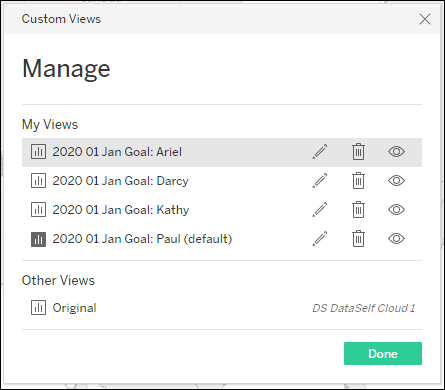Image resolution: width=445 pixels, height=390 pixels.
Task: Toggle the eye icon for Darcy view
Action: pos(396,181)
